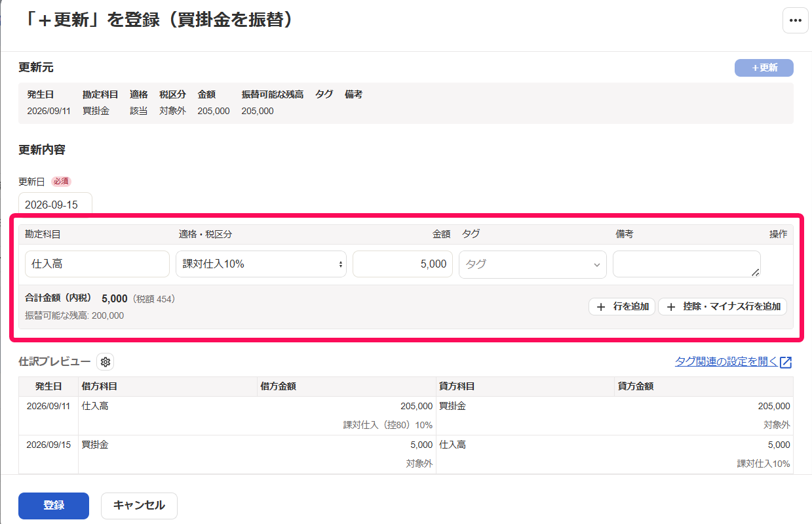The width and height of the screenshot is (812, 524).
Task: Click the +更新 button
Action: point(764,68)
